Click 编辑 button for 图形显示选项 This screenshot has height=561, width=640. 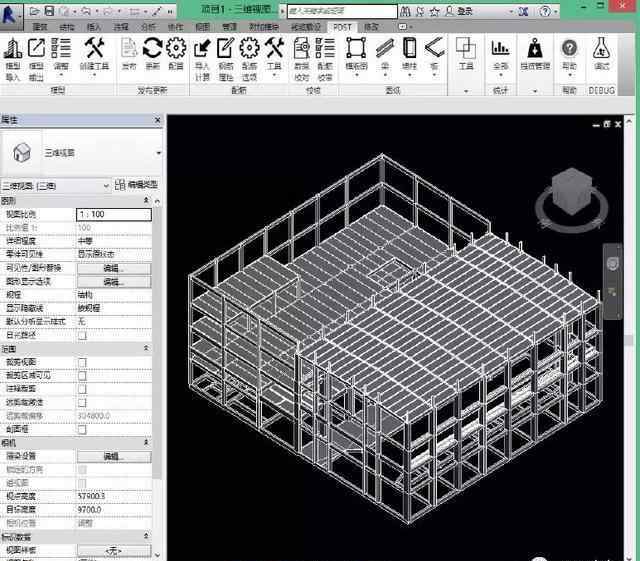(x=114, y=282)
